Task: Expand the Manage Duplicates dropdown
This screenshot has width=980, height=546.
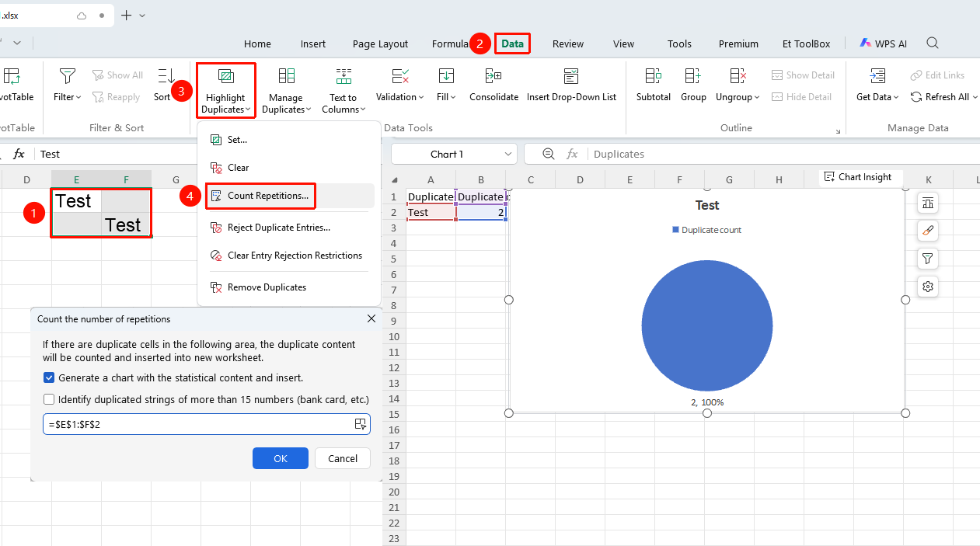Action: [309, 110]
